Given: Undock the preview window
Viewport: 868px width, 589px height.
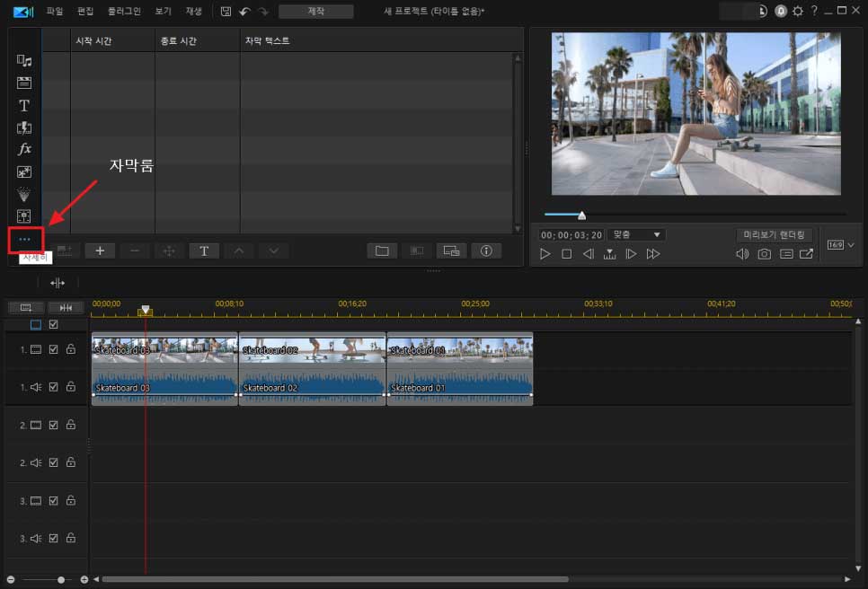Looking at the screenshot, I should click(x=807, y=254).
